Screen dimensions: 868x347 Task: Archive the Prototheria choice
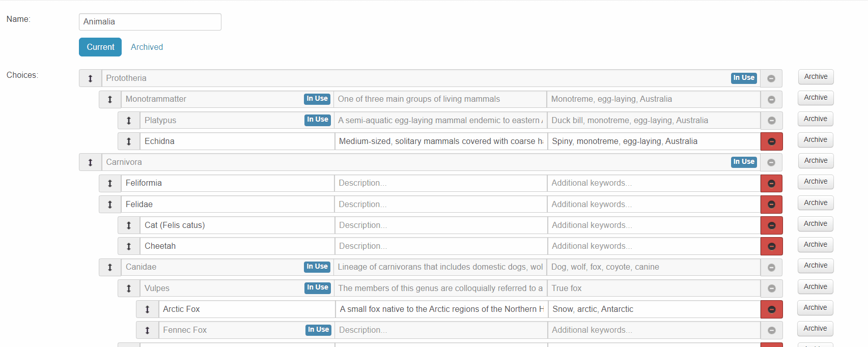816,77
